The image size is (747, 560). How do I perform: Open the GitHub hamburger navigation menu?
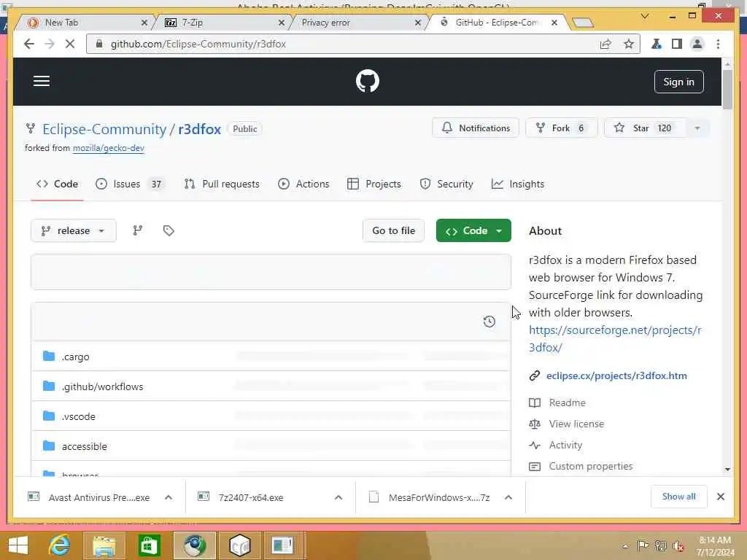(42, 81)
